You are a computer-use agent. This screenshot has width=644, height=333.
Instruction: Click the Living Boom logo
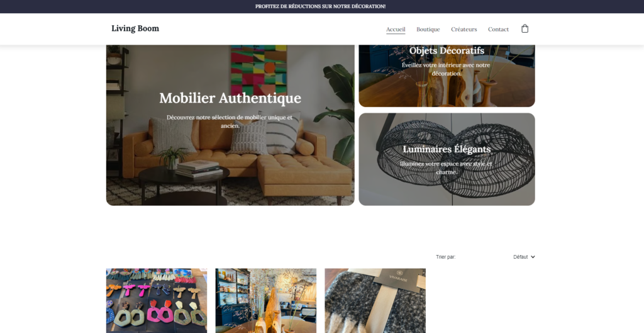(135, 28)
